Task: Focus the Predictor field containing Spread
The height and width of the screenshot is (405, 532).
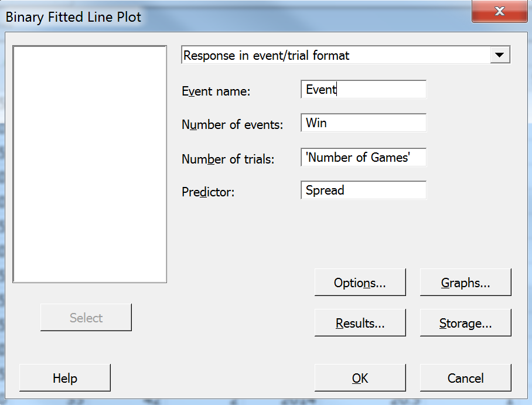Action: pyautogui.click(x=363, y=190)
